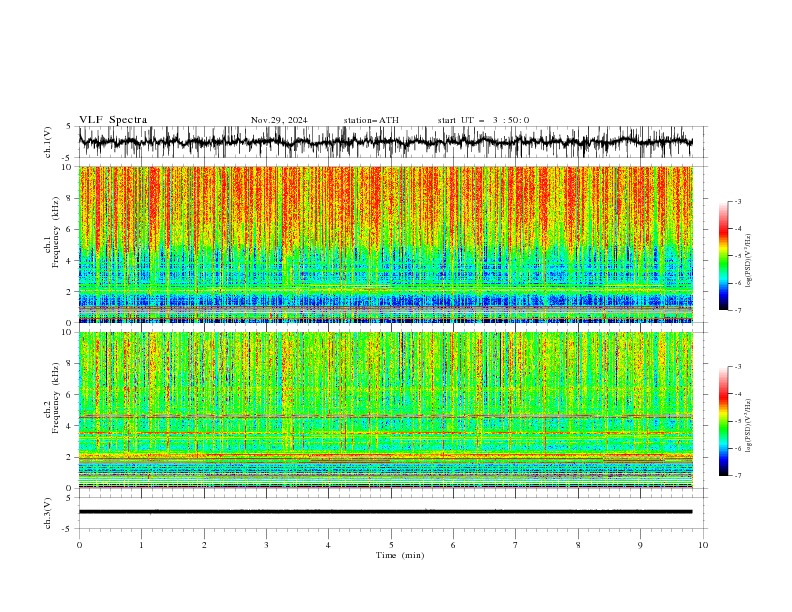Click the "-7" label on lower color bar
This screenshot has height=612, width=792.
(738, 476)
